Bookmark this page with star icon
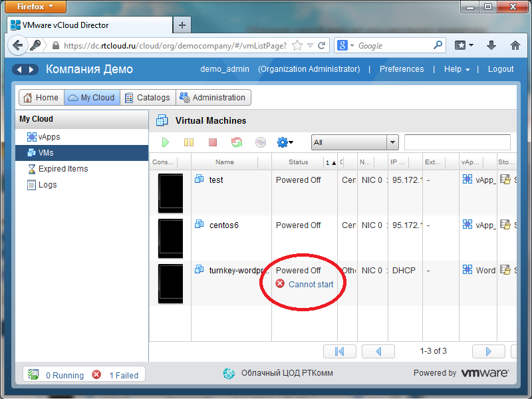This screenshot has width=532, height=399. tap(297, 45)
